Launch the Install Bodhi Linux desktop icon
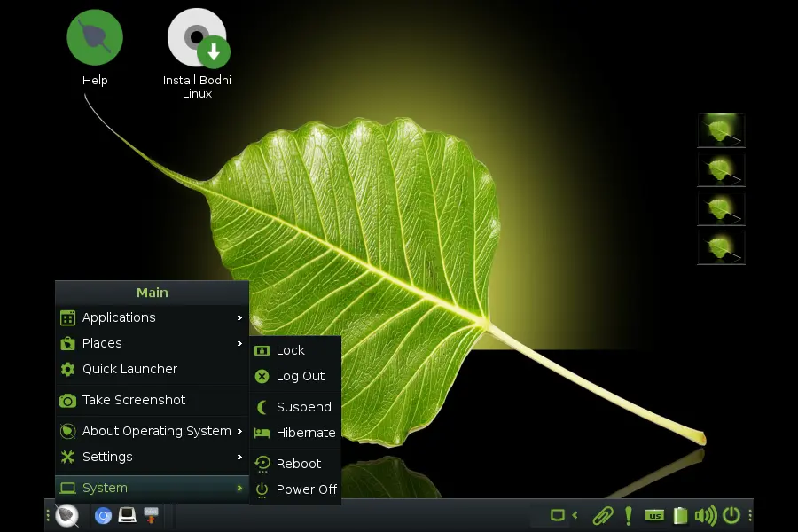The width and height of the screenshot is (798, 532). (197, 53)
